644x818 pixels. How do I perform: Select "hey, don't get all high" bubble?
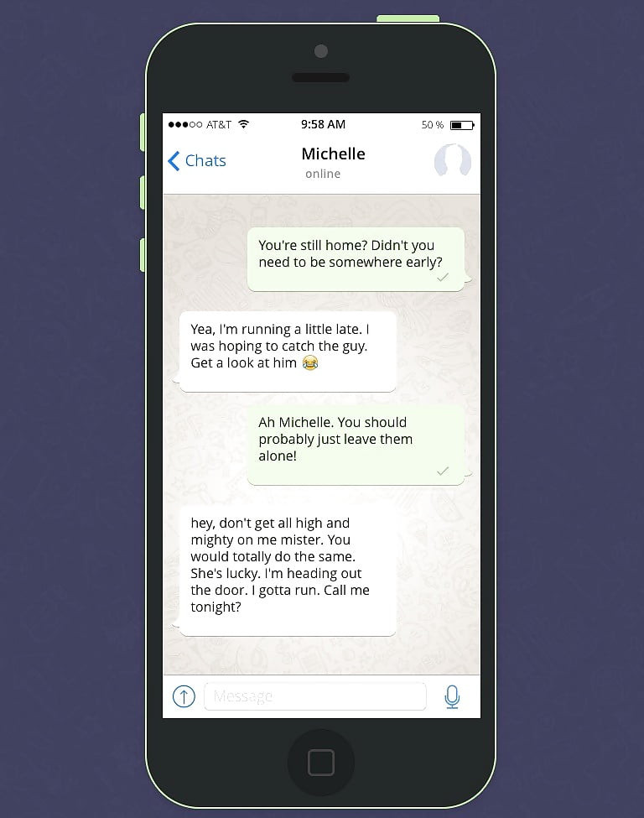[x=288, y=571]
